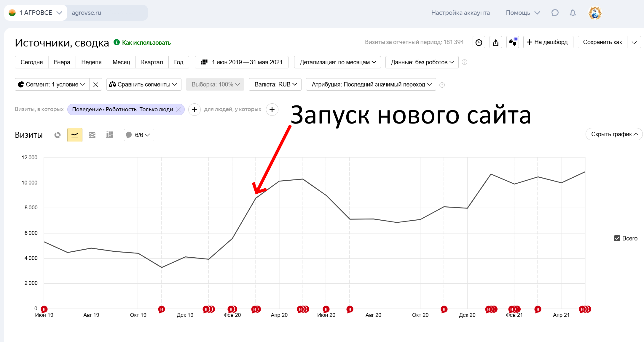
Task: Open notifications bell
Action: 573,13
